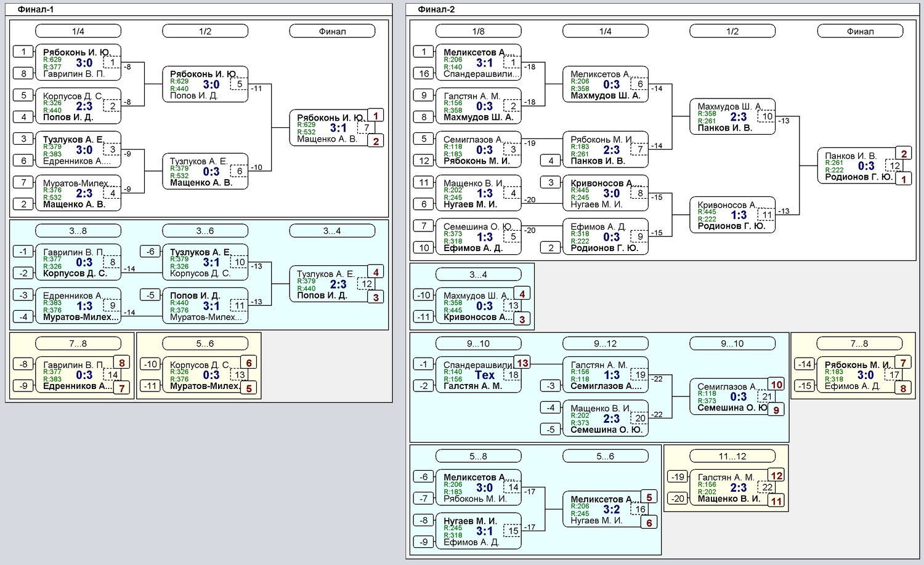Click place 13 badge beside Спандерашвили
Screen dimensions: 924x565
pos(522,363)
